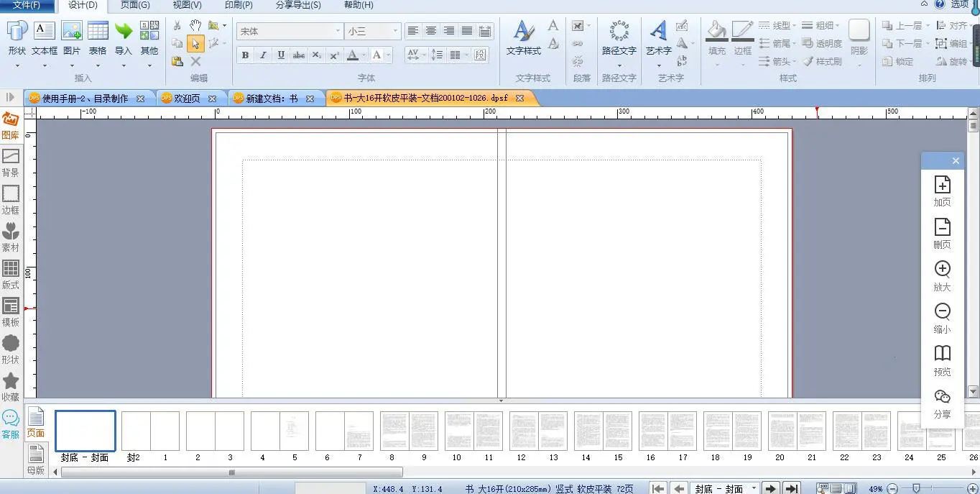
Task: Toggle bold text formatting
Action: click(x=245, y=55)
